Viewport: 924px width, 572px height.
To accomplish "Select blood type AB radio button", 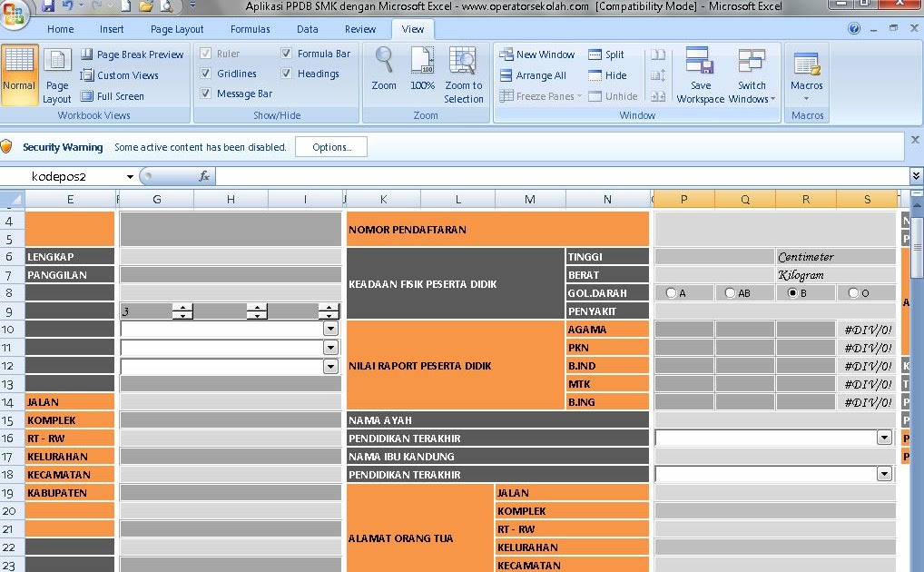I will point(730,292).
